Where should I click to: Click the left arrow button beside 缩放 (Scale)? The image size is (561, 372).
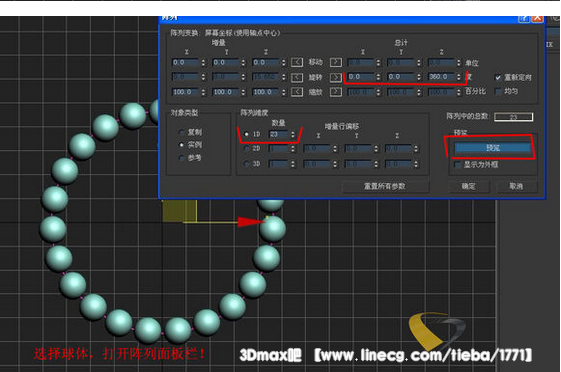297,92
